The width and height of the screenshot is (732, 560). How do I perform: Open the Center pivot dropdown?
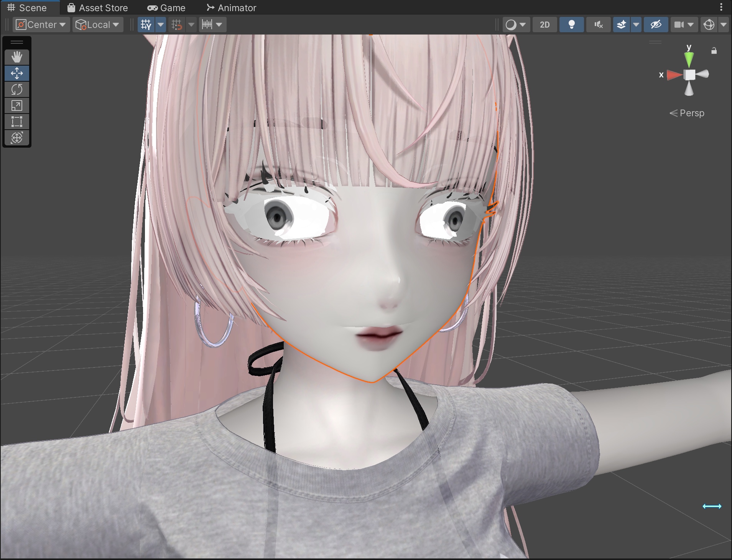point(41,25)
